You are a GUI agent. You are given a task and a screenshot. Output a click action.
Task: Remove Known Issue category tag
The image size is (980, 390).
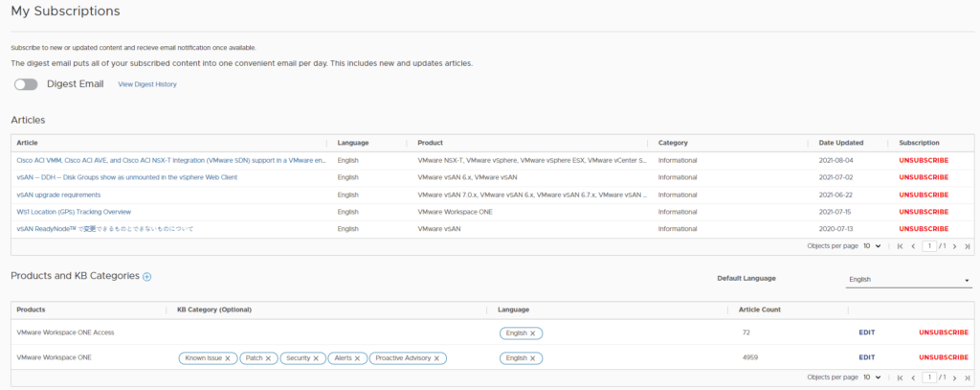click(x=228, y=358)
